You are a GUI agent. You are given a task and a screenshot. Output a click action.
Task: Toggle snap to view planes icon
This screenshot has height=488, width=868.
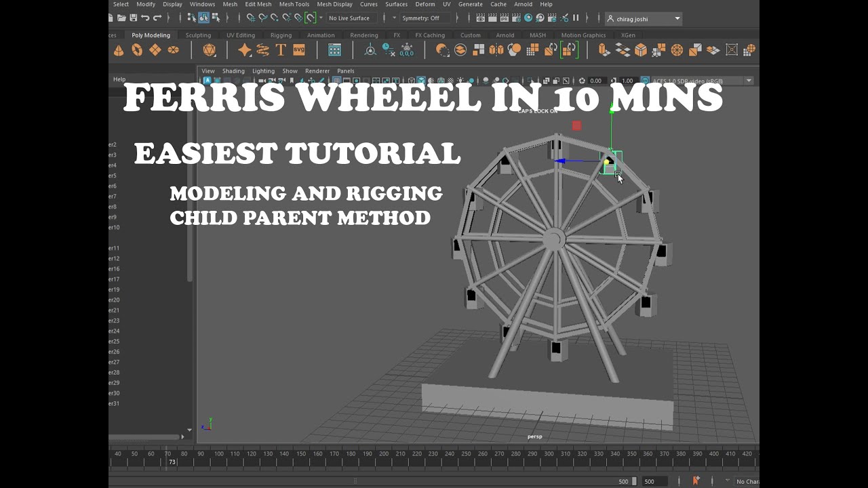(x=298, y=18)
